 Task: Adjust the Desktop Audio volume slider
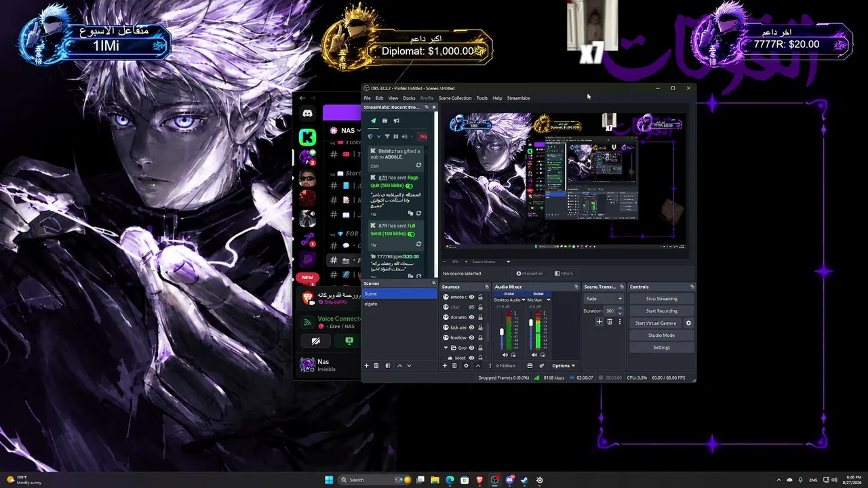[x=502, y=331]
